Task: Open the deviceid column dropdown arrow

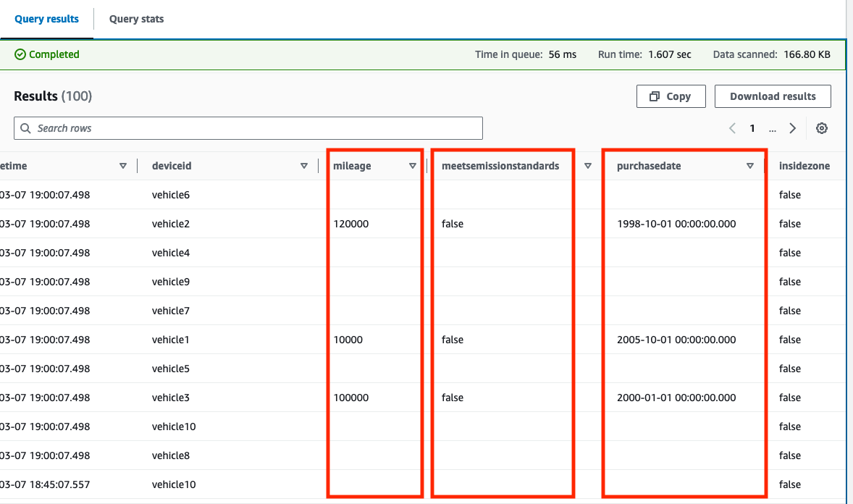Action: point(304,165)
